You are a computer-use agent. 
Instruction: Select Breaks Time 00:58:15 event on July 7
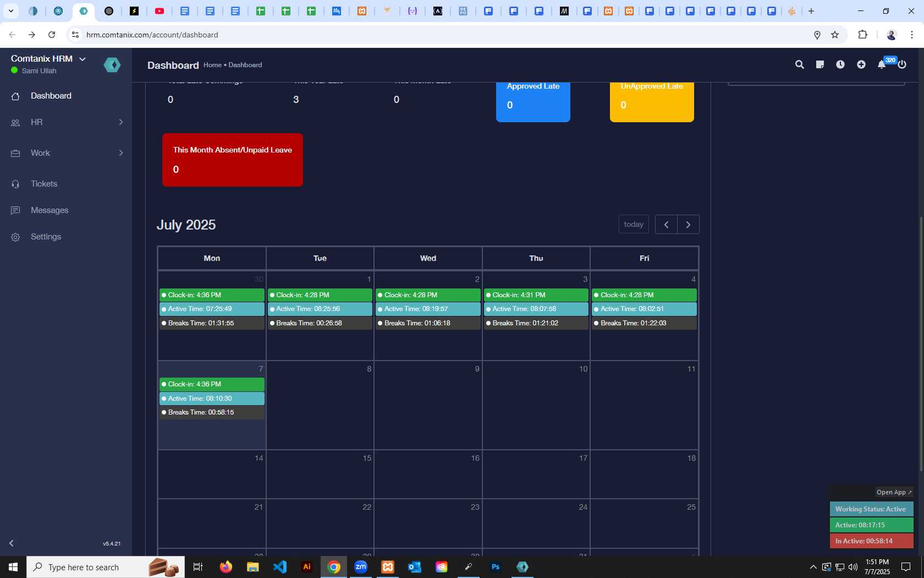point(212,412)
